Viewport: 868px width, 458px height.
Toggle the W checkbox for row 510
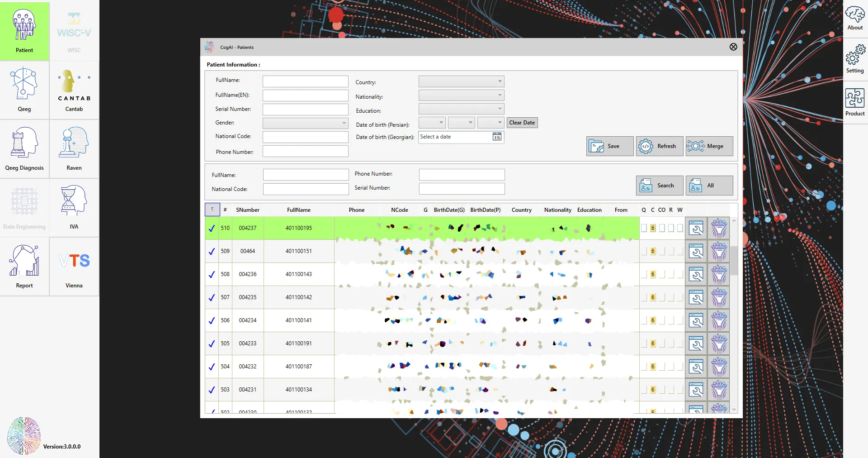(680, 228)
